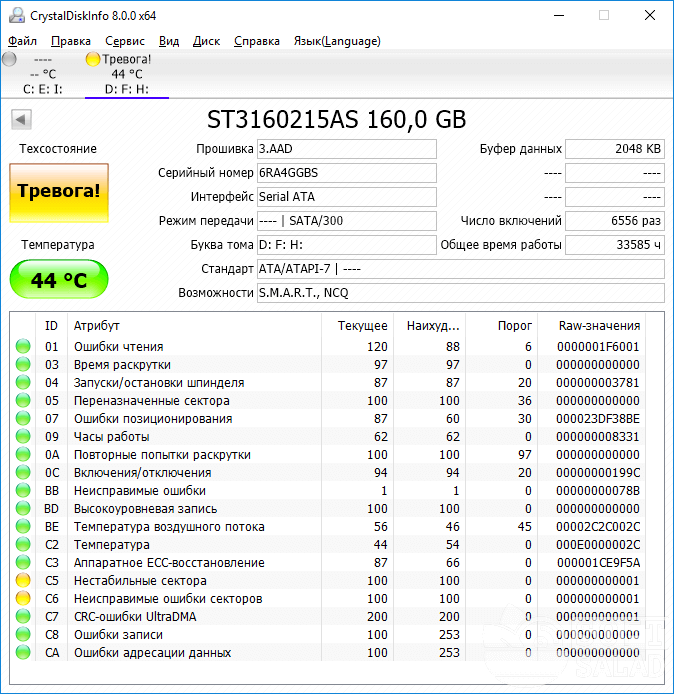Click yellow warning dot for Нестабильные сектора
The width and height of the screenshot is (674, 694).
(23, 580)
